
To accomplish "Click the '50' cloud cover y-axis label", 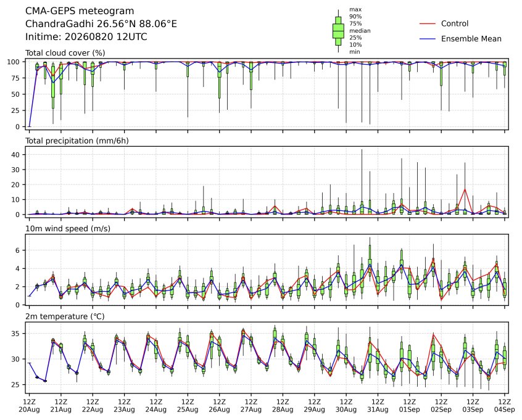I will (15, 94).
